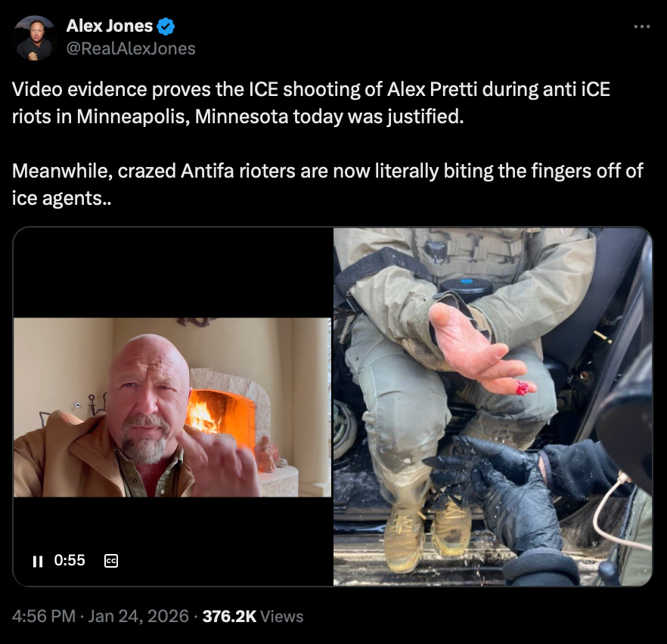
Task: Click the black letterbox above the video
Action: click(172, 272)
